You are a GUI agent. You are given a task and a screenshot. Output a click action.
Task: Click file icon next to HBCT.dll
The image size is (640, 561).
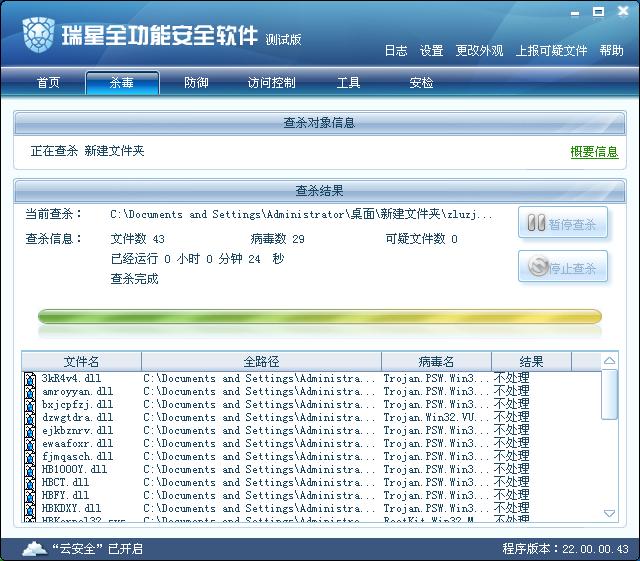(x=29, y=483)
